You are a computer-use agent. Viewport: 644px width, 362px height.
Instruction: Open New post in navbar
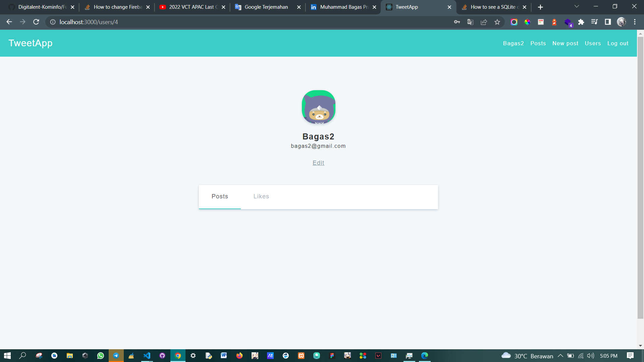(x=565, y=43)
